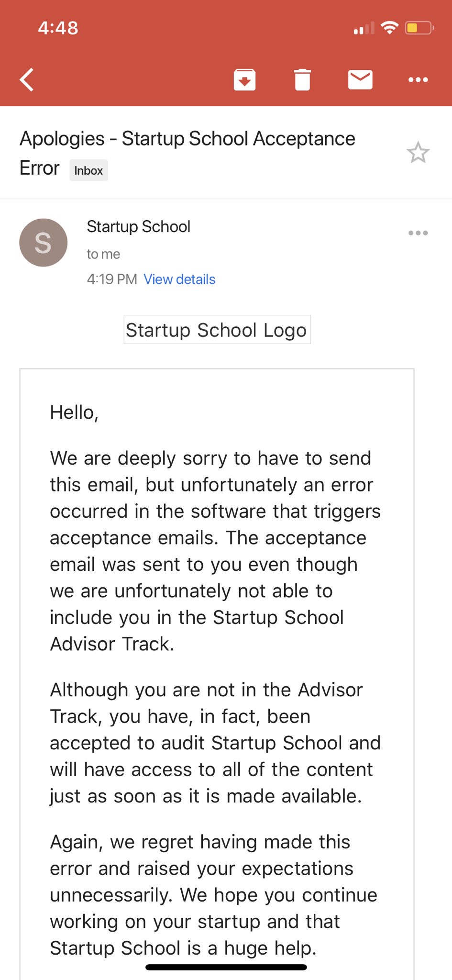
Task: Tap the Inbox label tag
Action: tap(88, 170)
